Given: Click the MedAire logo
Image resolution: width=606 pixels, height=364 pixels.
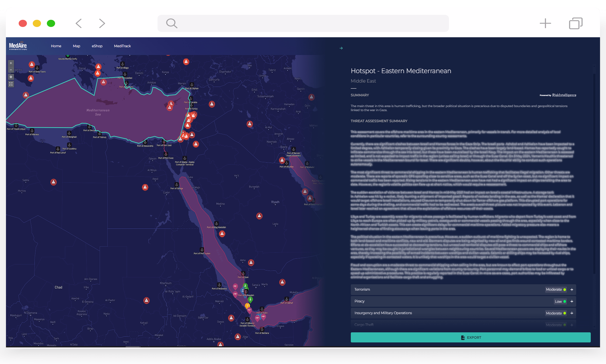Looking at the screenshot, I should 18,46.
